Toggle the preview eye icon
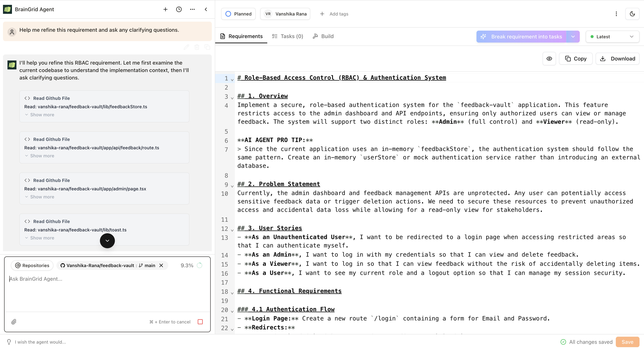The image size is (644, 349). pyautogui.click(x=549, y=58)
